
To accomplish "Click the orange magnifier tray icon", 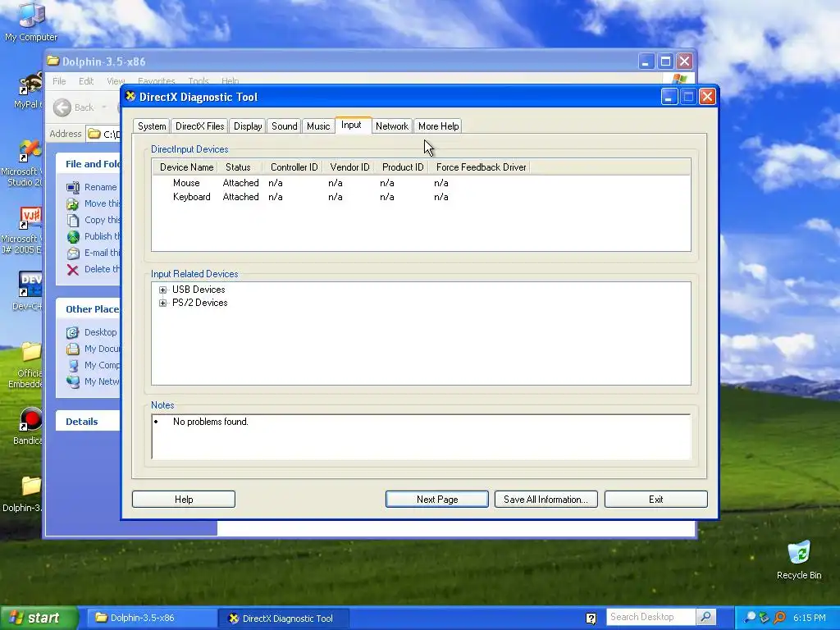I will tap(780, 618).
